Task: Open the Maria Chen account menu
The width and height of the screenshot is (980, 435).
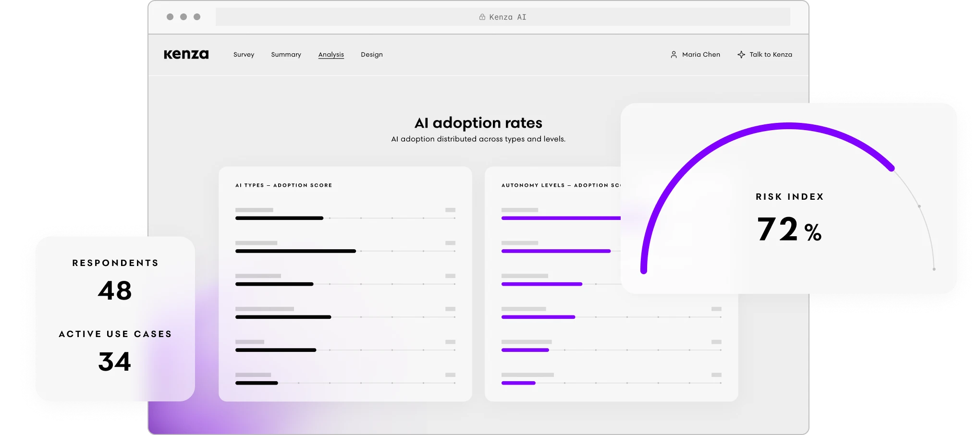Action: 695,55
